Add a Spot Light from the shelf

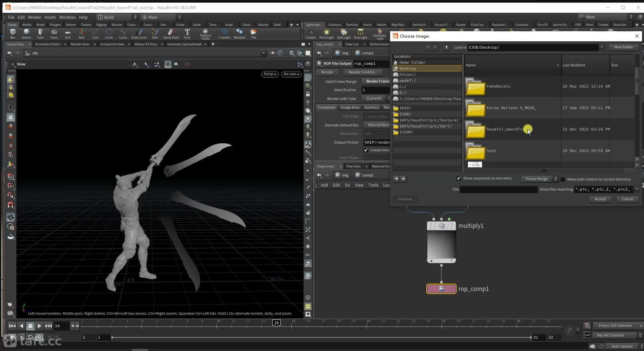click(344, 33)
